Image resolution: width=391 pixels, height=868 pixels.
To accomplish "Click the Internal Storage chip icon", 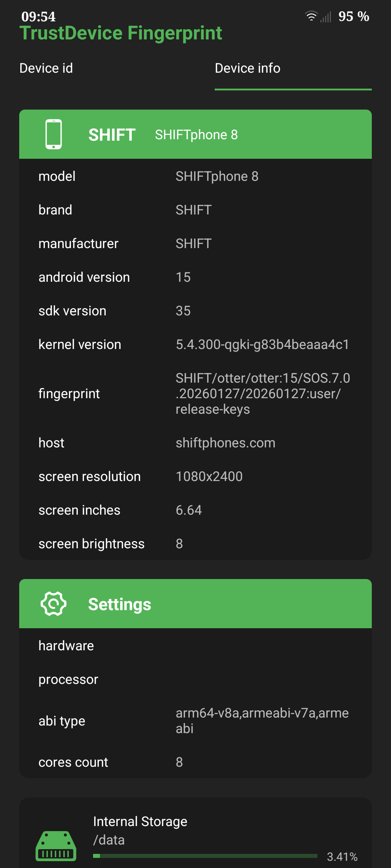I will point(56,846).
